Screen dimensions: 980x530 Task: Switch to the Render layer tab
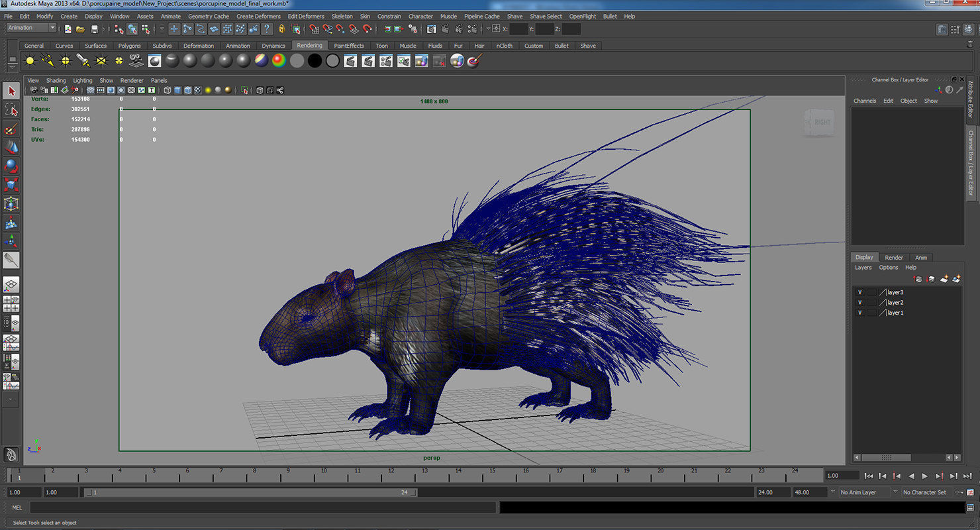(x=894, y=257)
